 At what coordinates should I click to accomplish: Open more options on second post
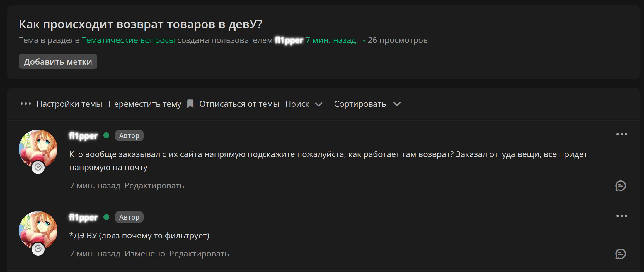tap(621, 216)
